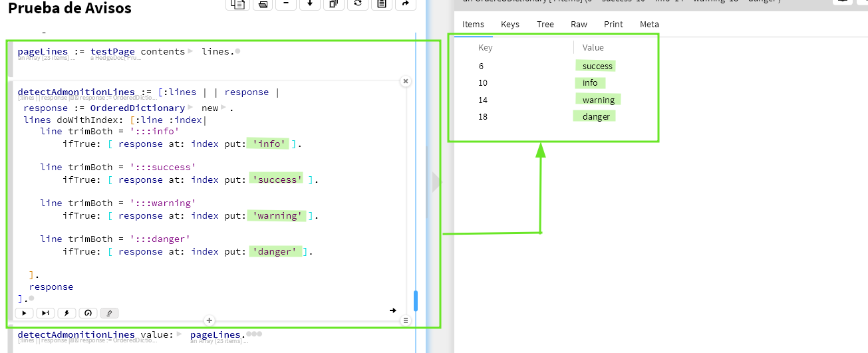Click the black right arrow in snippet footer
This screenshot has height=353, width=868.
click(392, 310)
